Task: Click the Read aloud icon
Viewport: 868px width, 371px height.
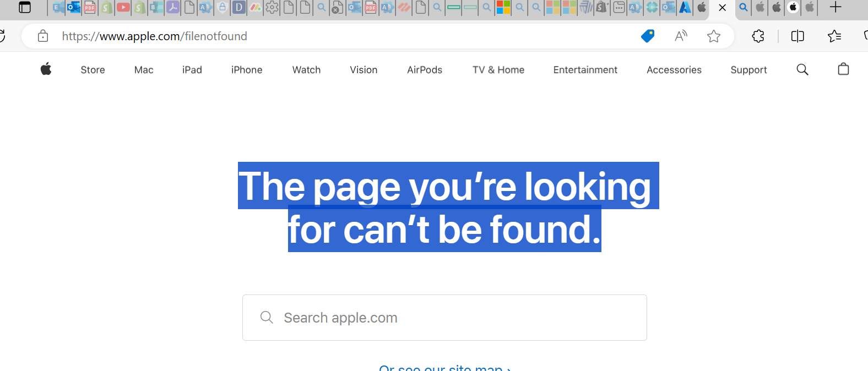Action: (x=681, y=36)
